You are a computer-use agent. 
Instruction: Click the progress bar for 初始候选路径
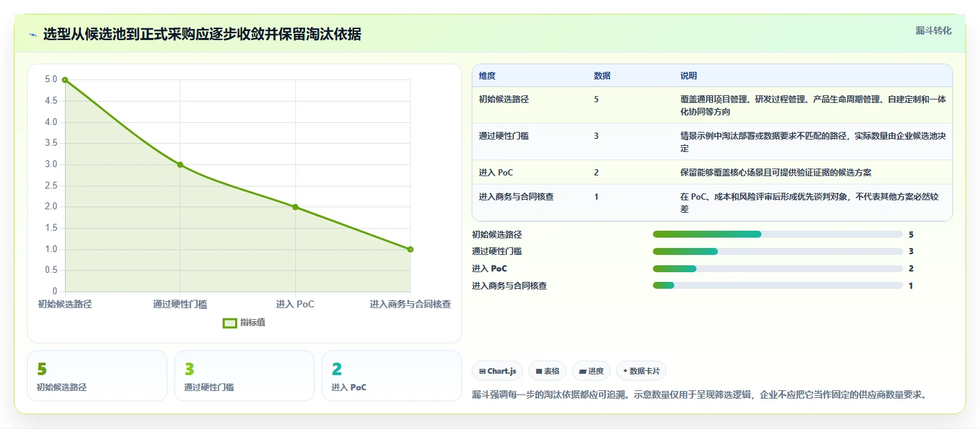click(778, 234)
